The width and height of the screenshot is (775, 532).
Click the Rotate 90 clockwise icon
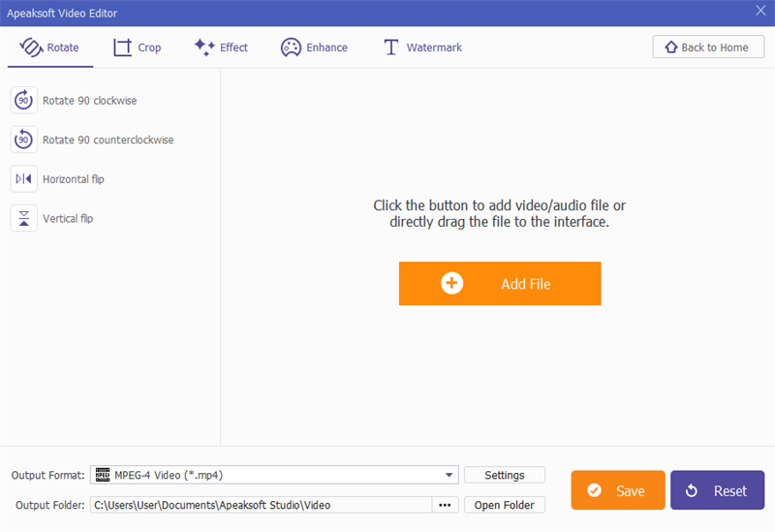pos(23,101)
